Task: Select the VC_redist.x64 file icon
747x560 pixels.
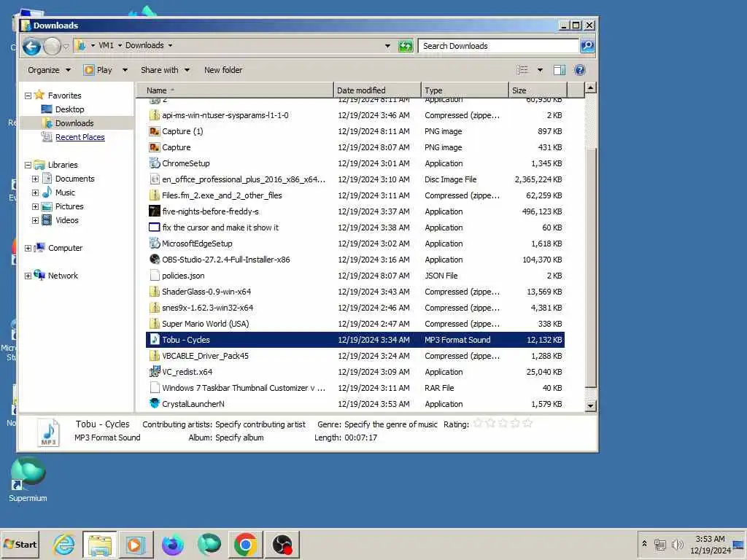Action: point(155,372)
